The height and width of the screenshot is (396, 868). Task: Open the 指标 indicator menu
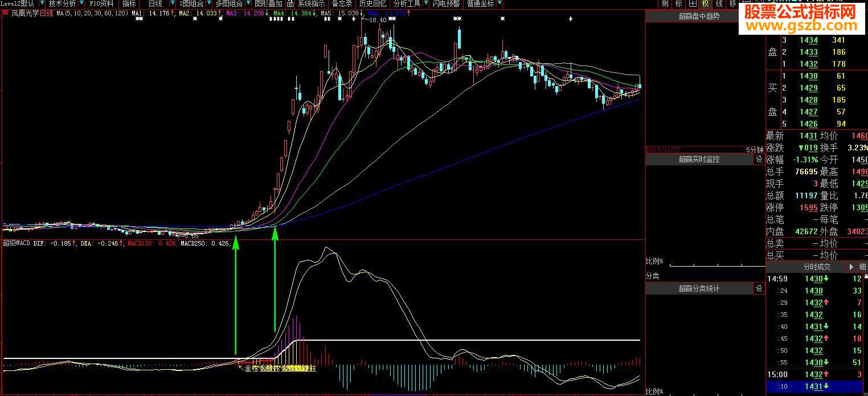coord(129,3)
